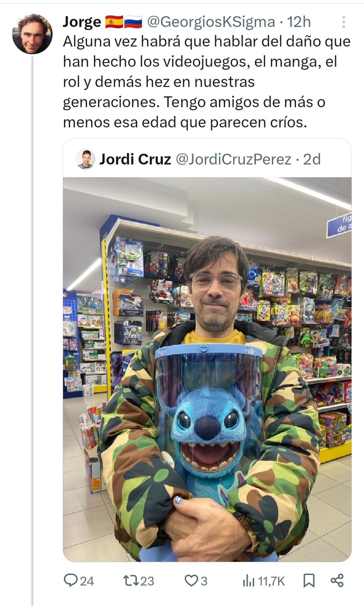The height and width of the screenshot is (606, 364).
Task: Click the tweet text starting "Alguna vez habrá"
Action: 206,82
